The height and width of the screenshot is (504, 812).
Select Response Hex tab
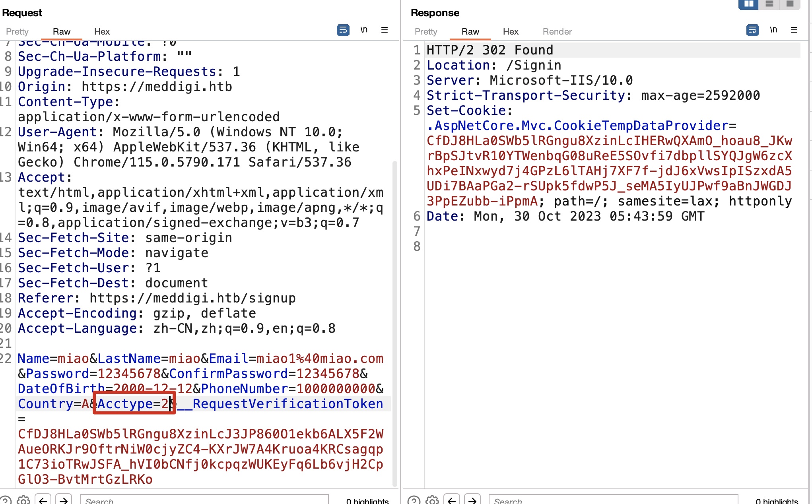click(x=511, y=31)
